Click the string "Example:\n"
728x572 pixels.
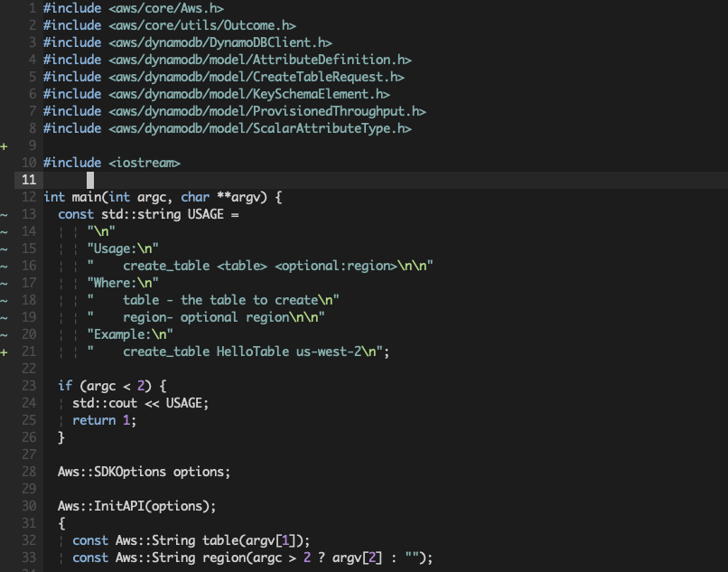(x=130, y=334)
